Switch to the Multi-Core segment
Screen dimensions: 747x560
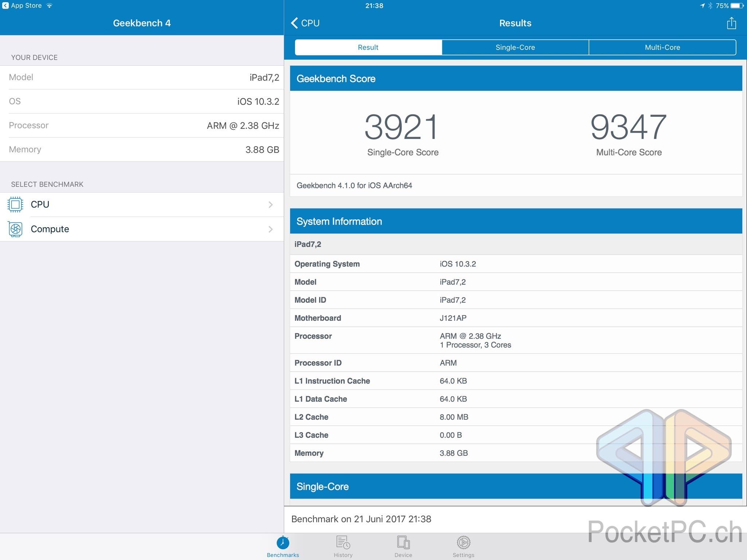coord(662,47)
